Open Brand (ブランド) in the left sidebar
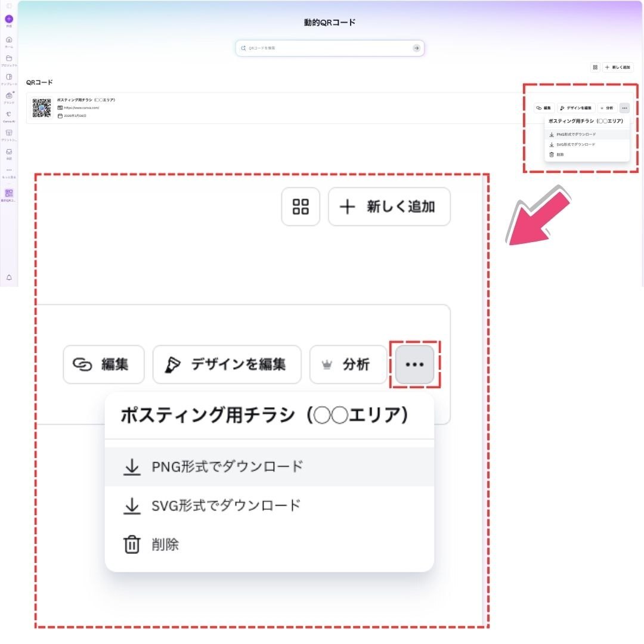 [9, 97]
